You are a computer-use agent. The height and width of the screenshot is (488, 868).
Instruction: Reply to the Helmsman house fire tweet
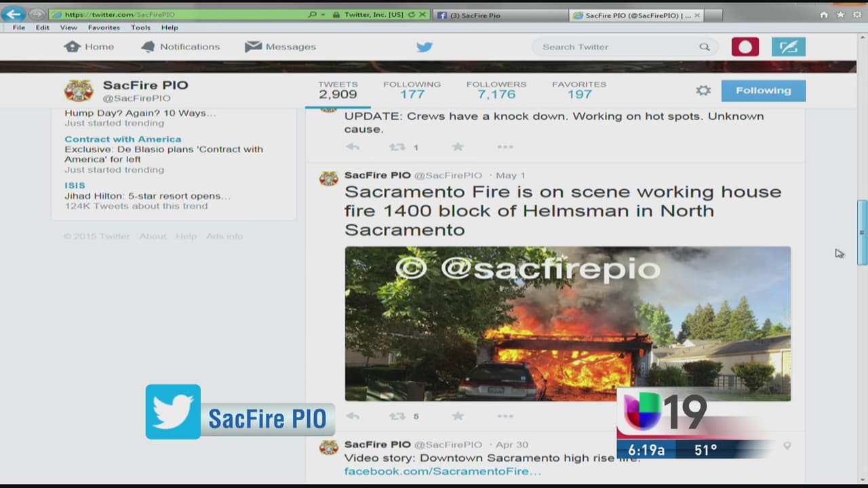pyautogui.click(x=353, y=416)
